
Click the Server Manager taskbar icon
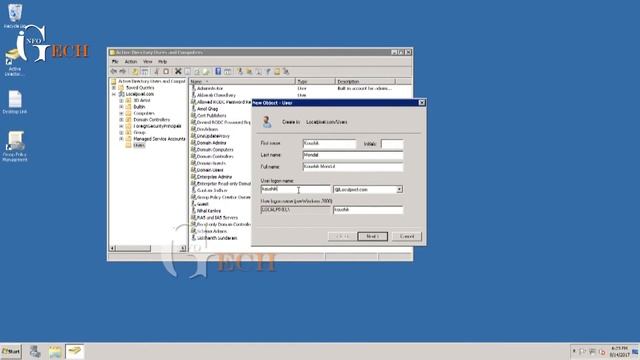pos(35,351)
